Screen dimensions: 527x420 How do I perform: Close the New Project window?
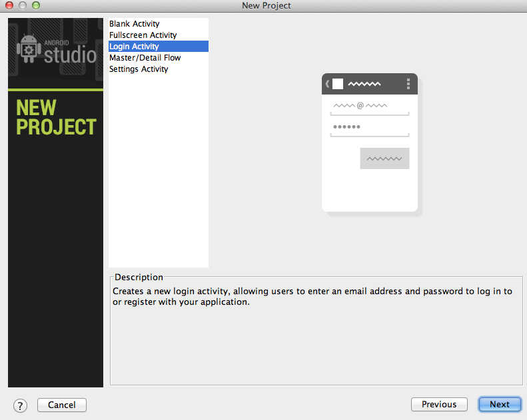[9, 5]
